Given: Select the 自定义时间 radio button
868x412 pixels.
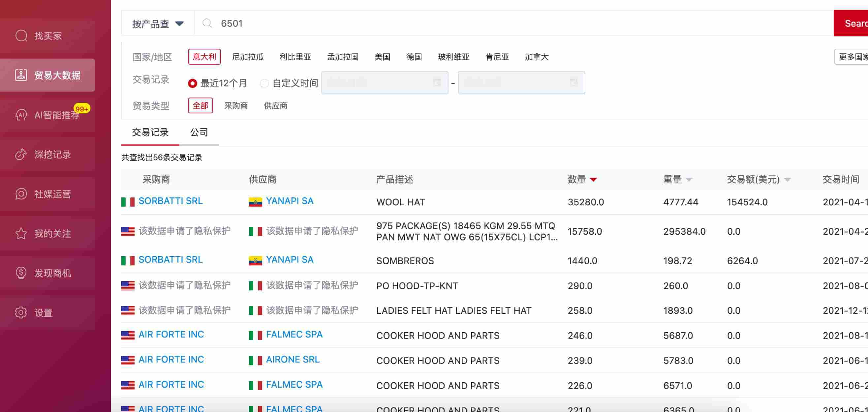Looking at the screenshot, I should 264,83.
